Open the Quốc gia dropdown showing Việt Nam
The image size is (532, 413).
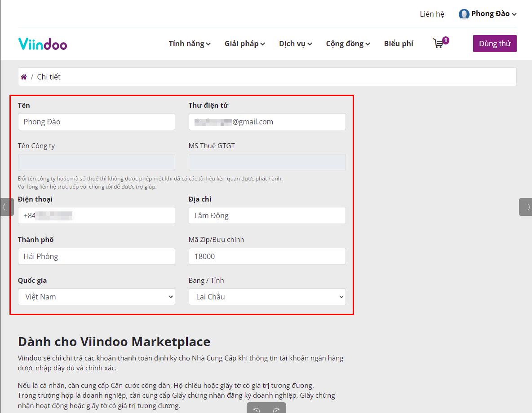[x=96, y=297]
